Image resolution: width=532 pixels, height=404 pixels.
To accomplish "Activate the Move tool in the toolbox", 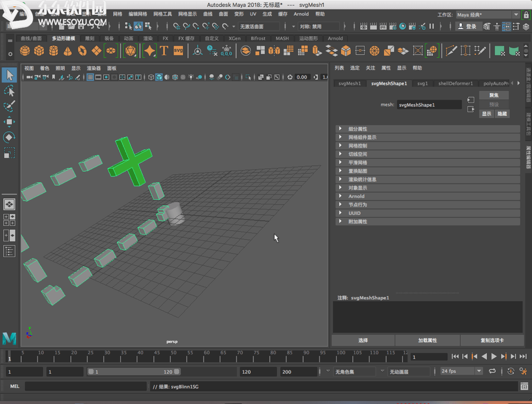I will 10,122.
